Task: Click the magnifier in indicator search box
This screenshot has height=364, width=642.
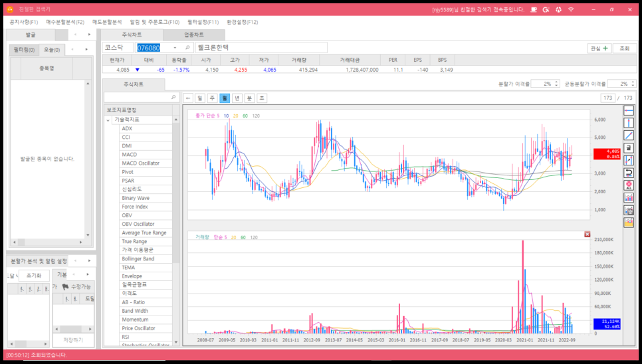Action: point(173,98)
